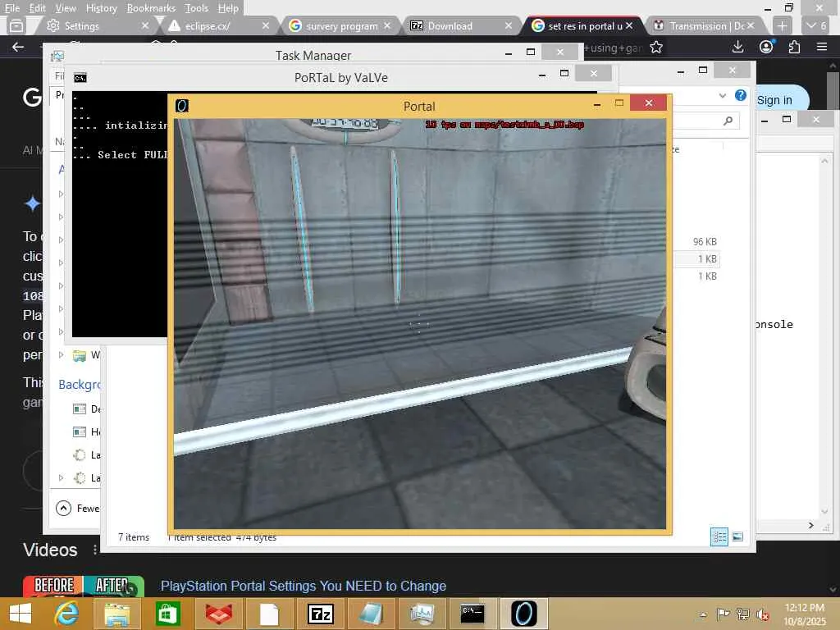Select the Portal game taskbar icon

coord(523,614)
